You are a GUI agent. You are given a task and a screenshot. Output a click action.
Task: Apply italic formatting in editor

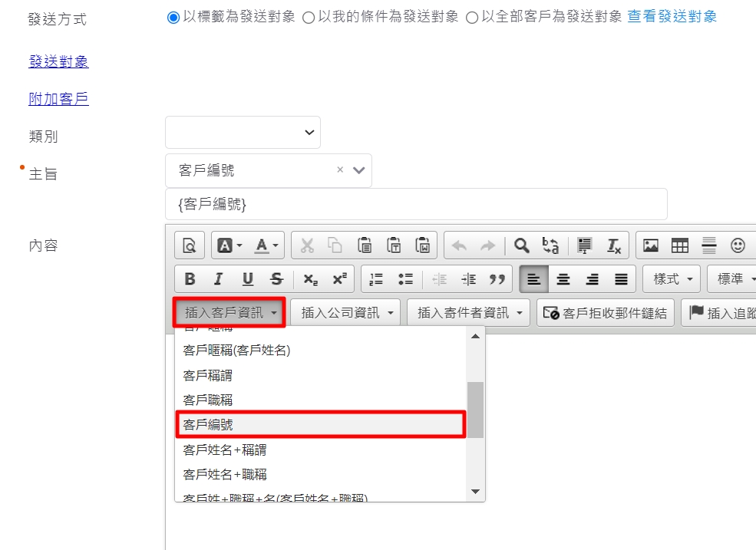click(x=219, y=279)
